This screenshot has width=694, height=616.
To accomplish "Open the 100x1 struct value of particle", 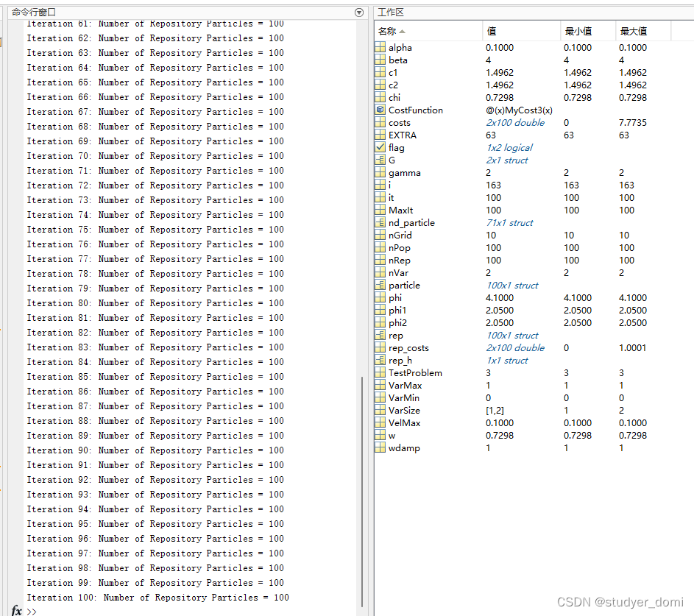I will point(512,285).
